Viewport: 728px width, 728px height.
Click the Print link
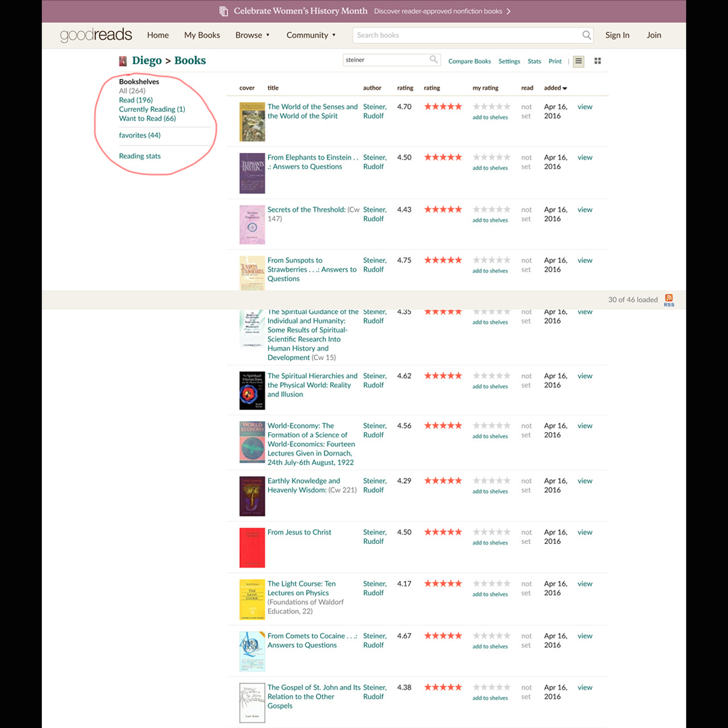(555, 61)
